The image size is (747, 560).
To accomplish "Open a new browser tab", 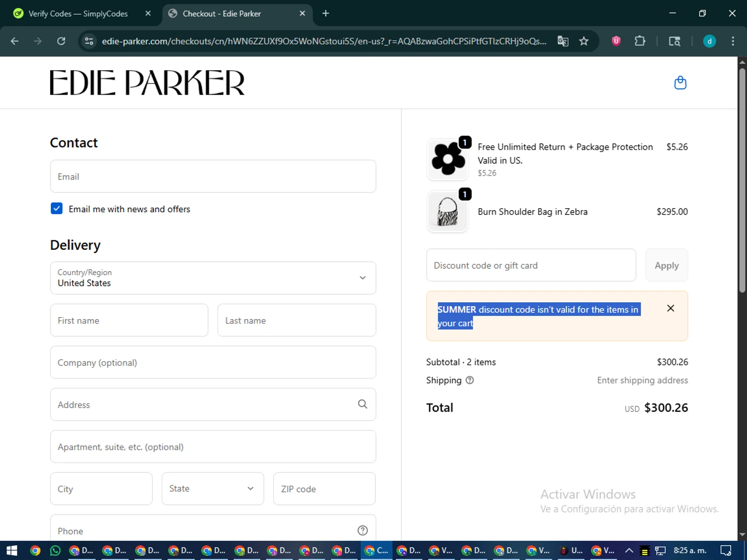I will click(x=326, y=13).
